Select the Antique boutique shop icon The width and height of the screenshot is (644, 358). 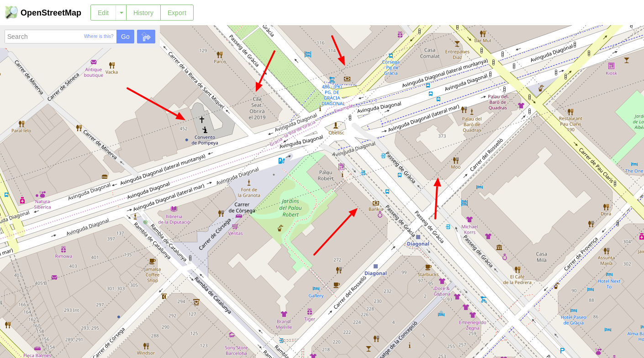(94, 62)
